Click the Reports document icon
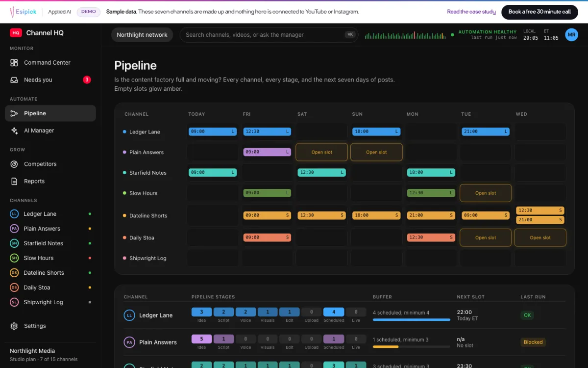Screen dimensions: 588x368 point(14,182)
